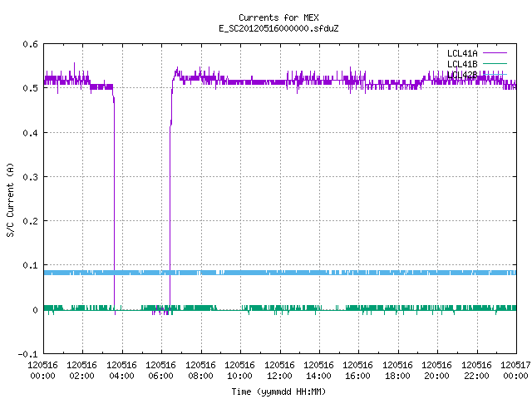Click x-axis tick 120516 00:00
Screen dimensions: 532x399
(x=42, y=370)
